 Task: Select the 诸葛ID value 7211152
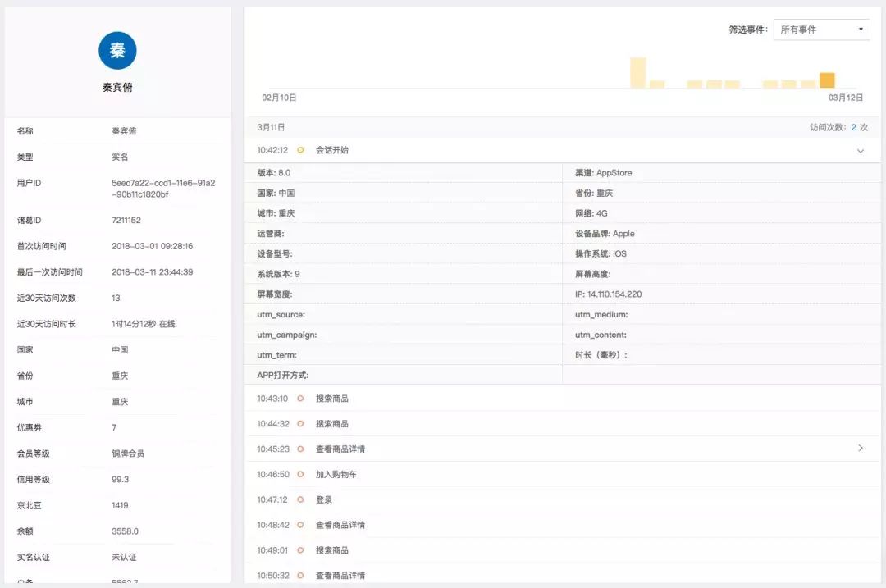click(126, 221)
